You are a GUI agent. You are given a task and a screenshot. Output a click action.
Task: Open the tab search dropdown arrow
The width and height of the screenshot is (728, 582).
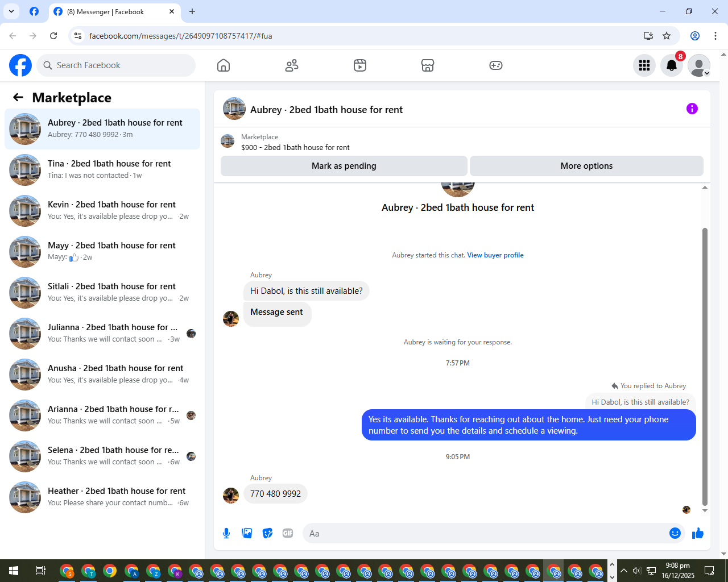pos(11,11)
